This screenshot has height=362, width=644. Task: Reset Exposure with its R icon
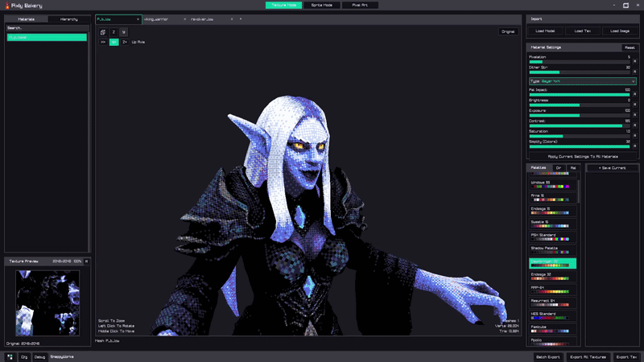[634, 114]
